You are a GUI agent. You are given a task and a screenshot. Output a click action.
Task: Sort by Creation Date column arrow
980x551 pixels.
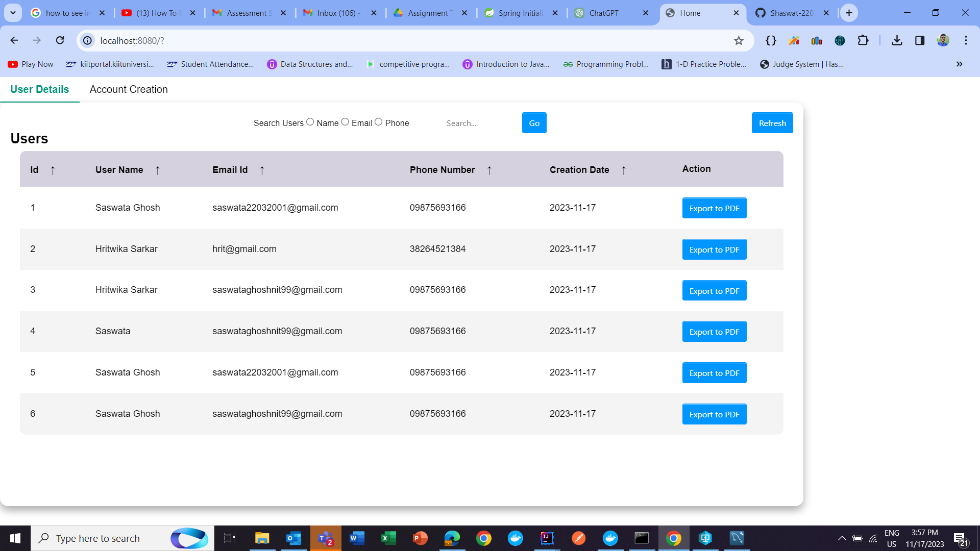pos(624,170)
